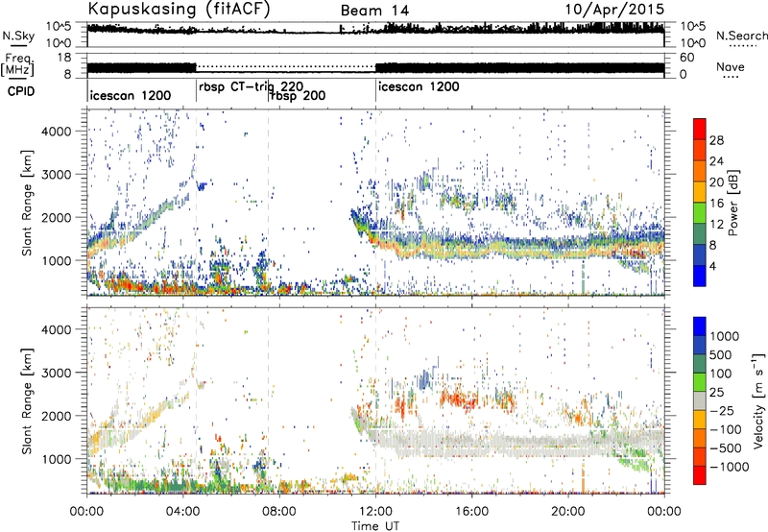This screenshot has height=532, width=768.
Task: Click the '-1000' velocity colorbar tick
Action: coord(729,467)
